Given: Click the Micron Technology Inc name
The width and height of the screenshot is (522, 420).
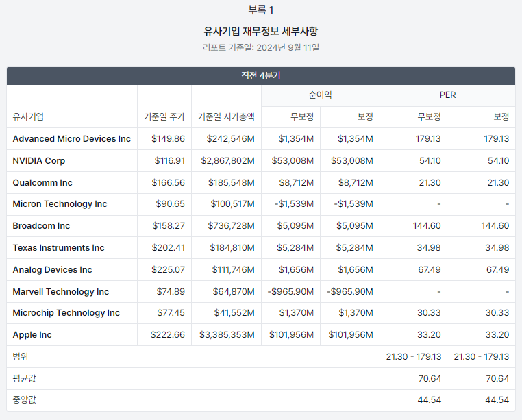Looking at the screenshot, I should (60, 204).
